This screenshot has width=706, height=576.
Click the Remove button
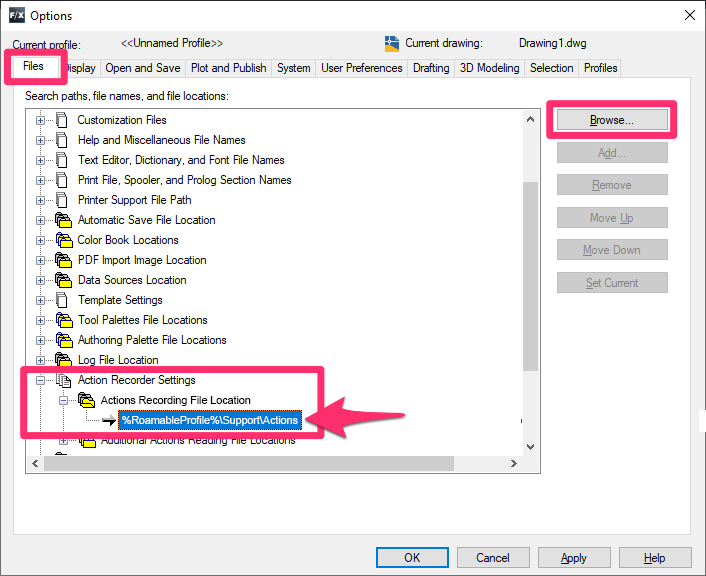612,185
